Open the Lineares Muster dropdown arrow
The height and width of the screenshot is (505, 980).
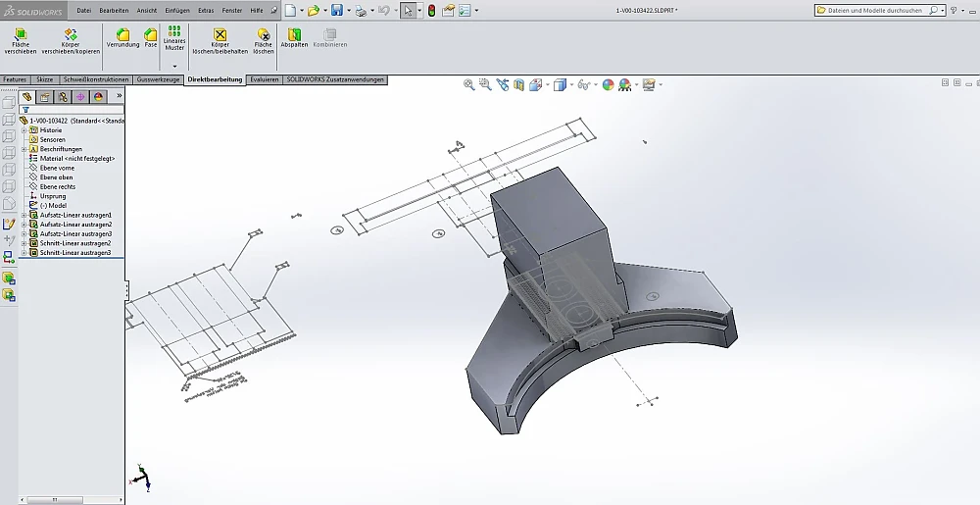point(174,66)
